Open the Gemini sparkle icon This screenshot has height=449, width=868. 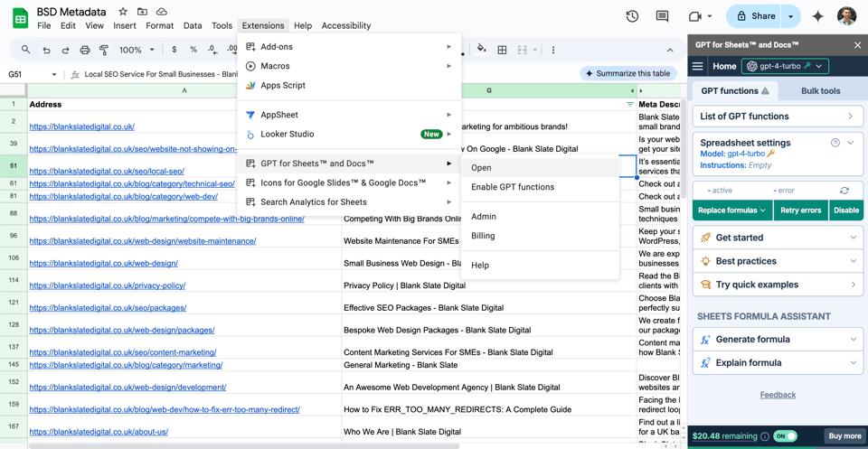[817, 16]
